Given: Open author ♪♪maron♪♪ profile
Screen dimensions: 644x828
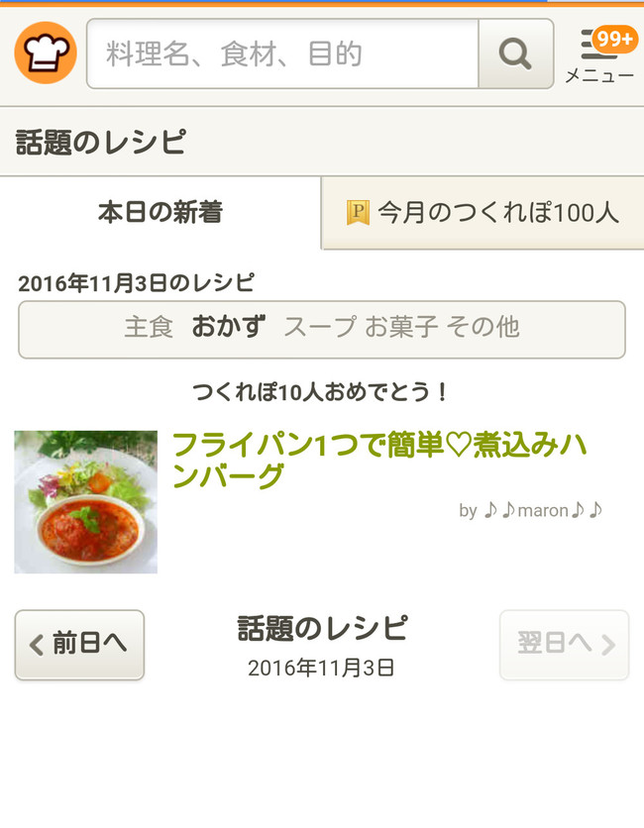Looking at the screenshot, I should 531,510.
